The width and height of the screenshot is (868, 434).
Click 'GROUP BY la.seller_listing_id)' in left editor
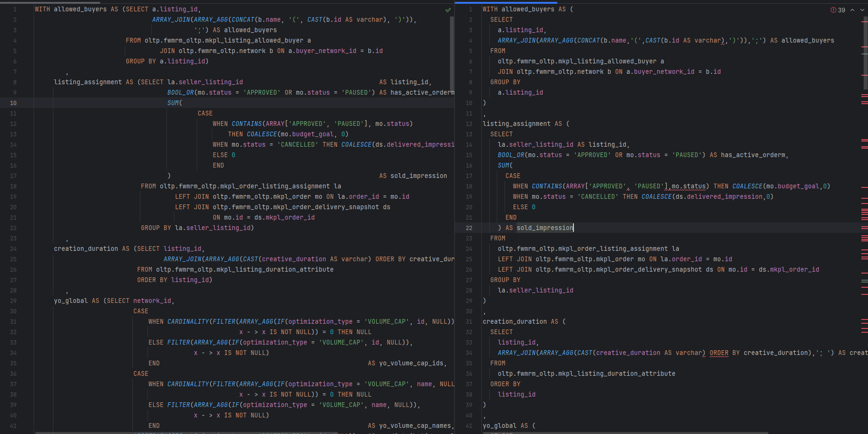pos(198,228)
